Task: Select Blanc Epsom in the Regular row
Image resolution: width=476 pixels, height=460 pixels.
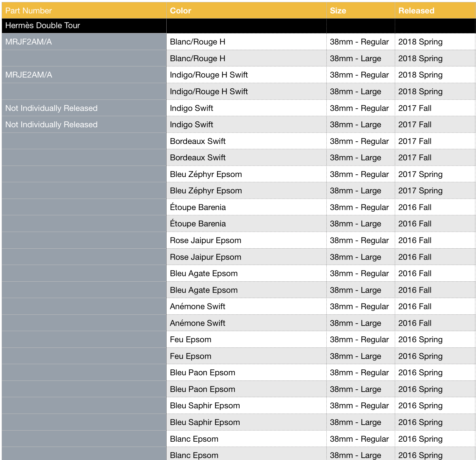Action: 194,439
